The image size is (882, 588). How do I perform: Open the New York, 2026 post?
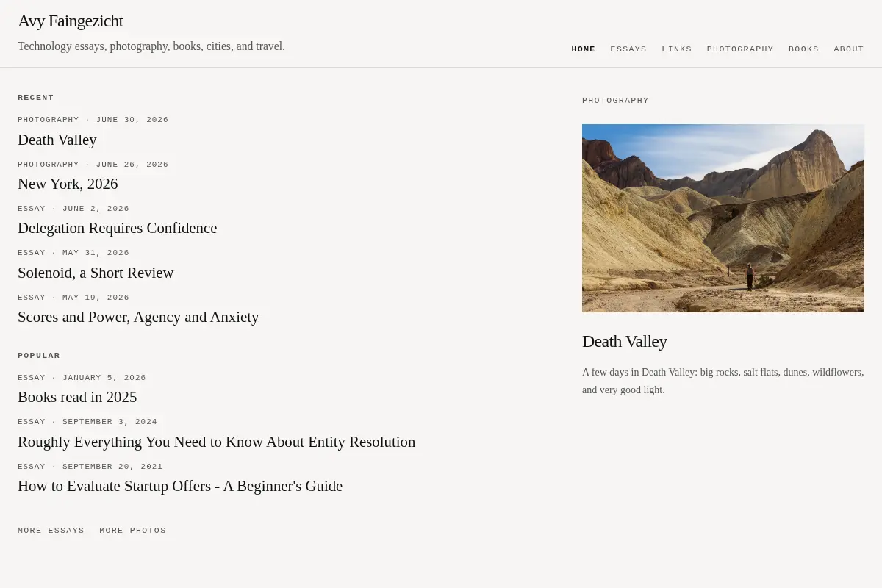[x=68, y=184]
